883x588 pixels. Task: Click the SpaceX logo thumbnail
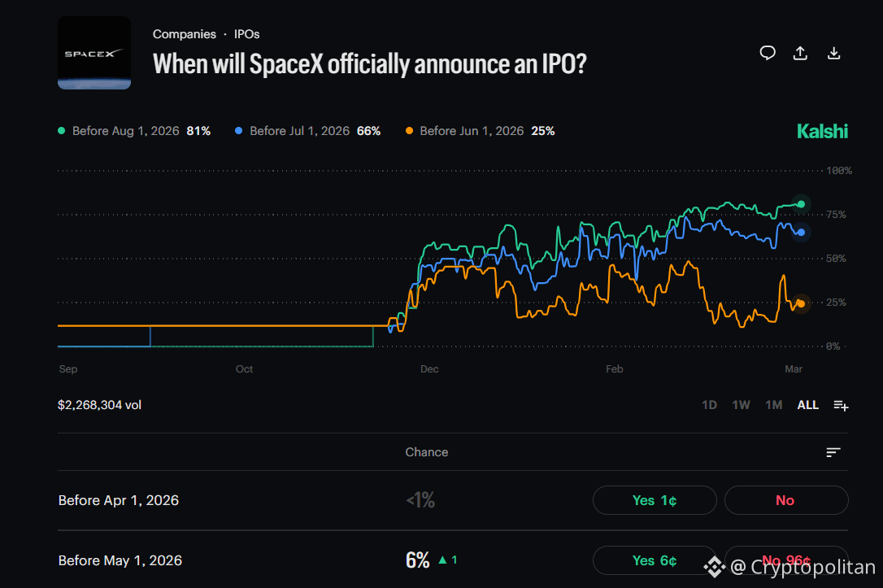click(x=94, y=51)
